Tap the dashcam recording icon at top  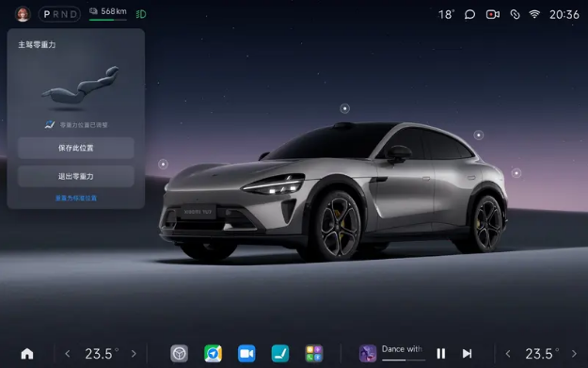[492, 14]
